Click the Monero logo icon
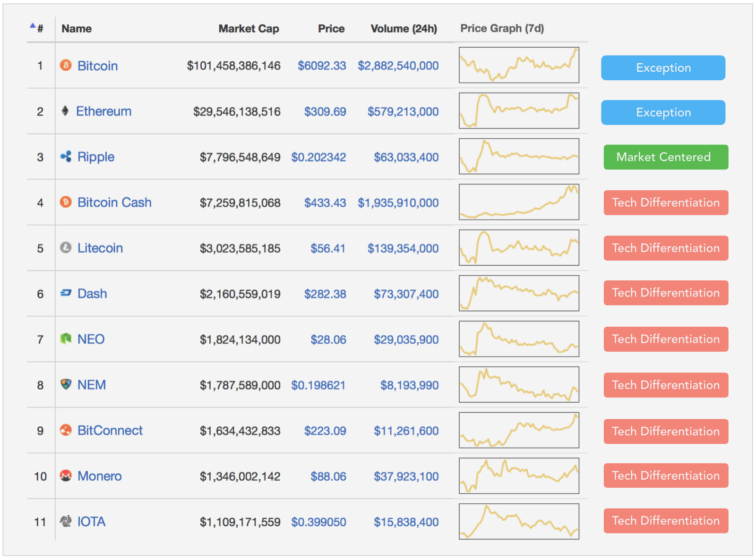The height and width of the screenshot is (559, 756). (x=66, y=475)
